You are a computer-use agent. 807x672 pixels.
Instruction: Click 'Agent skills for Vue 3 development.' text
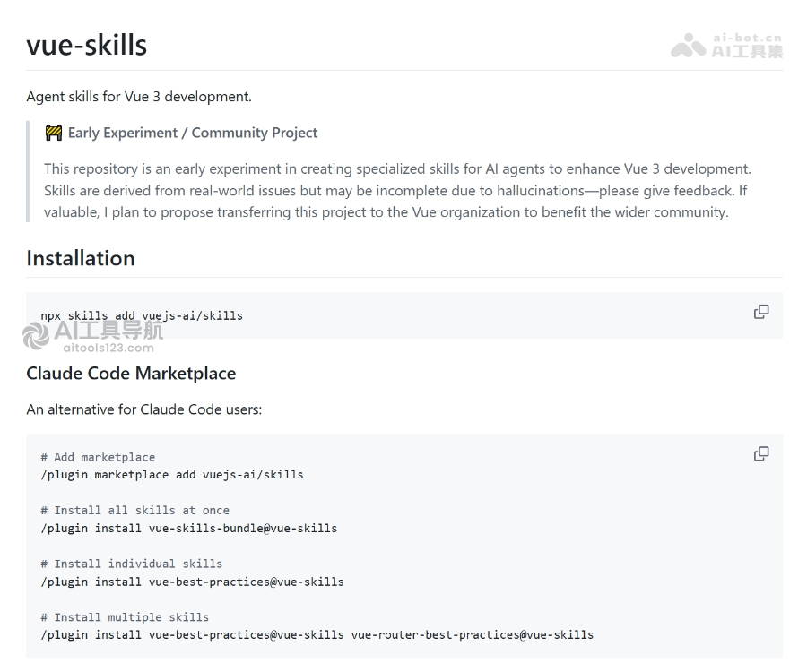139,97
